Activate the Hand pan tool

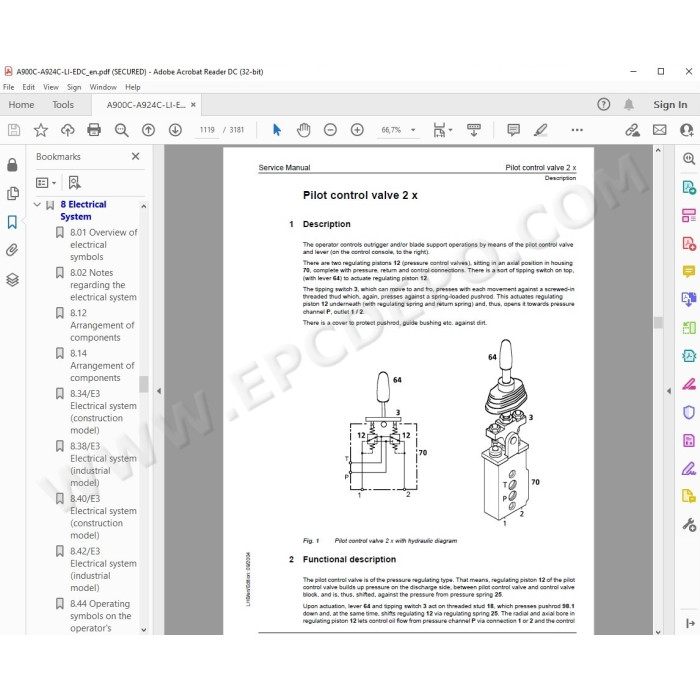[304, 130]
